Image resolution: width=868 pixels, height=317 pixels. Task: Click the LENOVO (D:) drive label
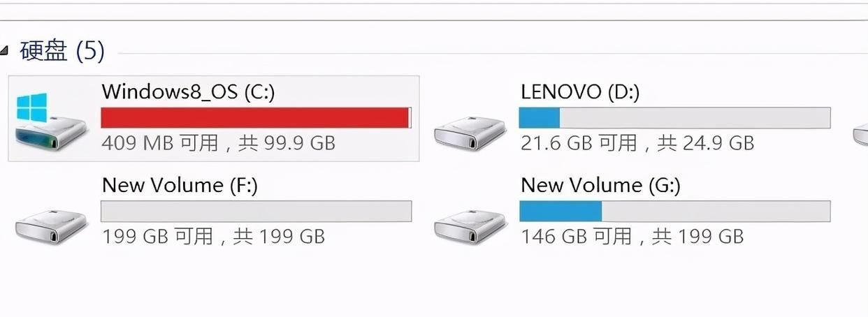(580, 91)
